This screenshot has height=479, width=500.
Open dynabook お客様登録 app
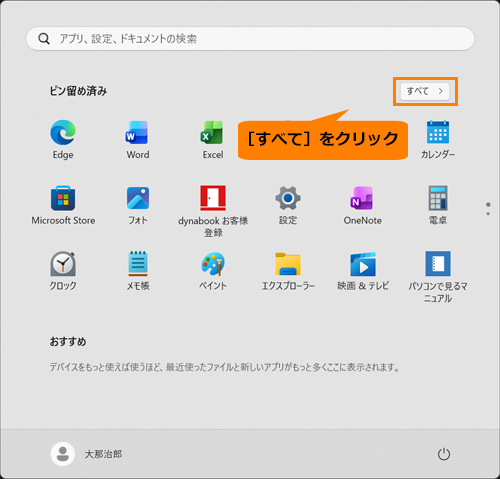[213, 211]
